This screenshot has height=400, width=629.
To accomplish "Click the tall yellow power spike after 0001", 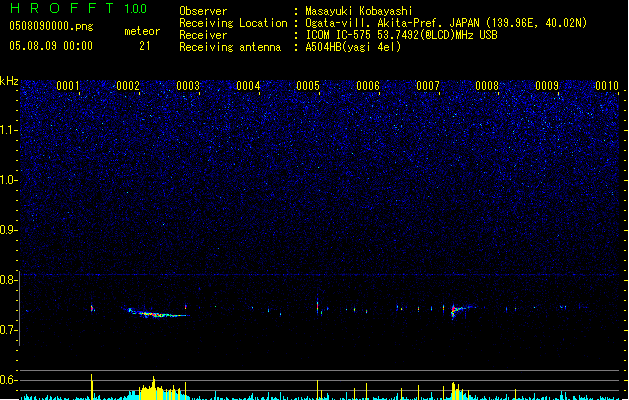I will 92,386.
